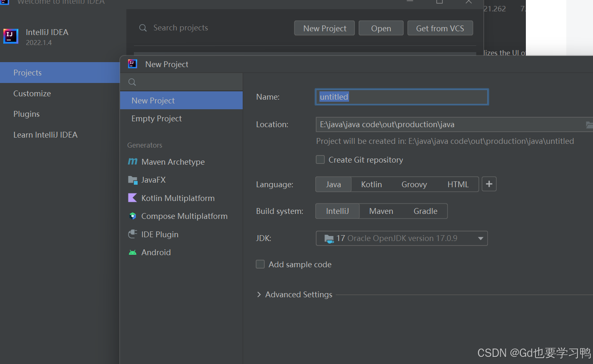Click the Get from VCS button
The width and height of the screenshot is (593, 364).
pyautogui.click(x=440, y=28)
